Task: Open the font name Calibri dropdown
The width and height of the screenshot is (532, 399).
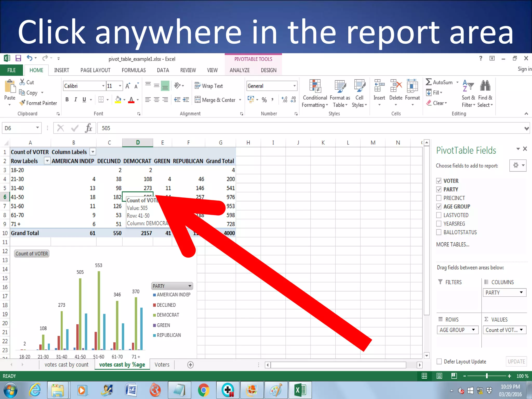Action: 103,86
